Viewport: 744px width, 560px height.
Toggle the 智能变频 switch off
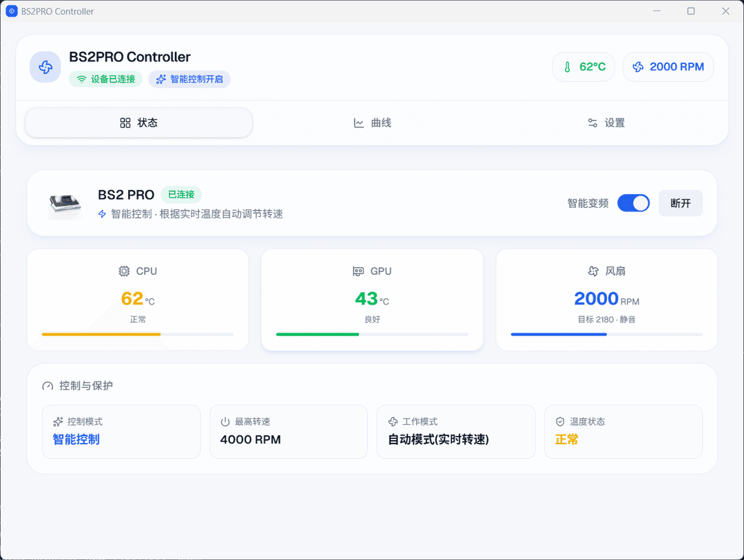click(x=633, y=203)
